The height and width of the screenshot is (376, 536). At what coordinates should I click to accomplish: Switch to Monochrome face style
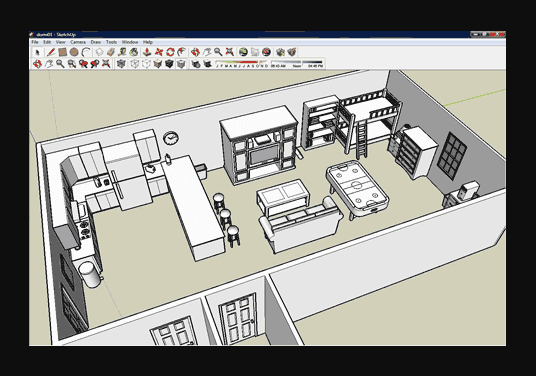(x=181, y=64)
